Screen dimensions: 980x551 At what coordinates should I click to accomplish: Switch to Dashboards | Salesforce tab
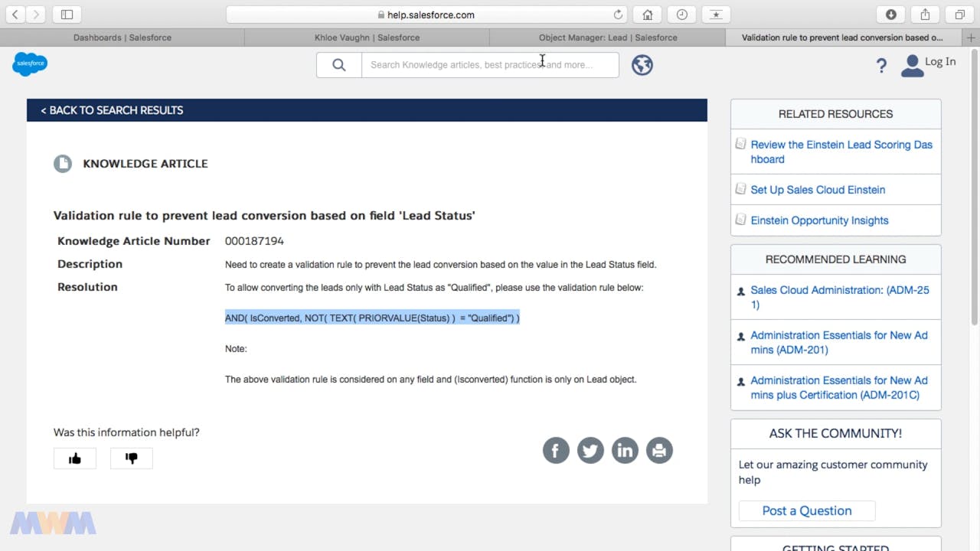[122, 37]
